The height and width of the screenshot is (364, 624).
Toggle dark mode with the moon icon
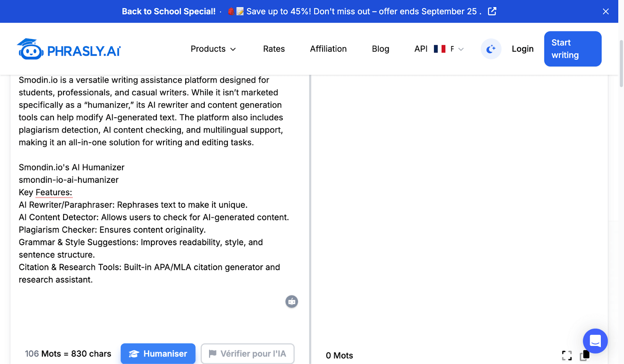(x=491, y=49)
